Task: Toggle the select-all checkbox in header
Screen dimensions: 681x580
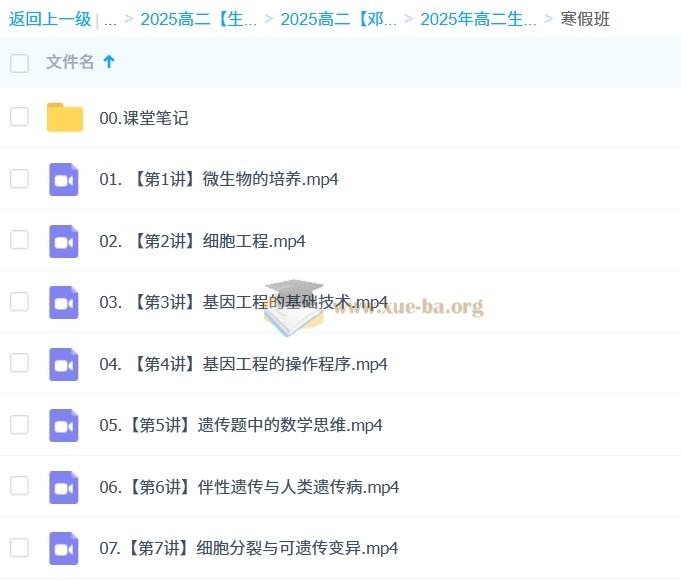Action: (x=20, y=63)
